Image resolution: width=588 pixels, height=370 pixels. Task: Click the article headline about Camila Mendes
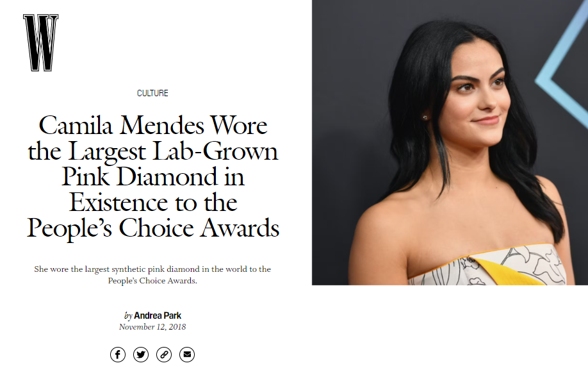(x=153, y=177)
